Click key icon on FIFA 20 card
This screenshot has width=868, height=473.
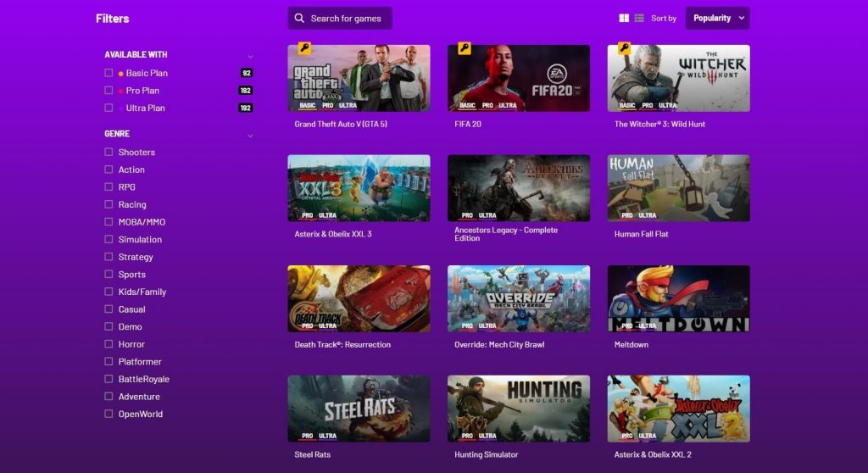tap(465, 48)
